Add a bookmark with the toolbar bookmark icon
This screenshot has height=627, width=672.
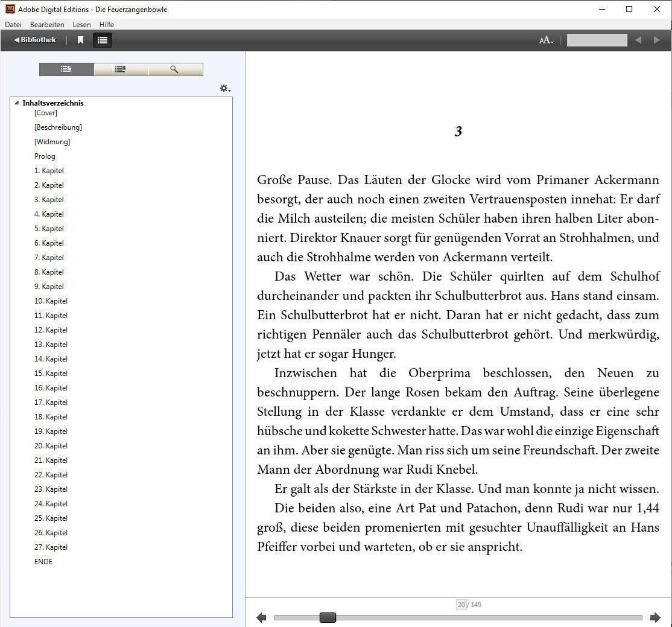click(80, 40)
